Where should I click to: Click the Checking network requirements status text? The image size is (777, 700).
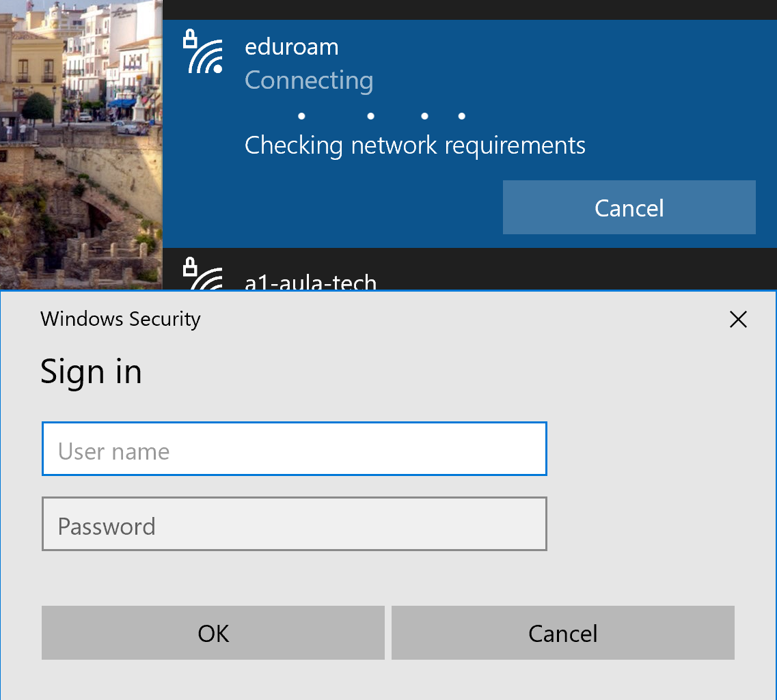point(415,145)
